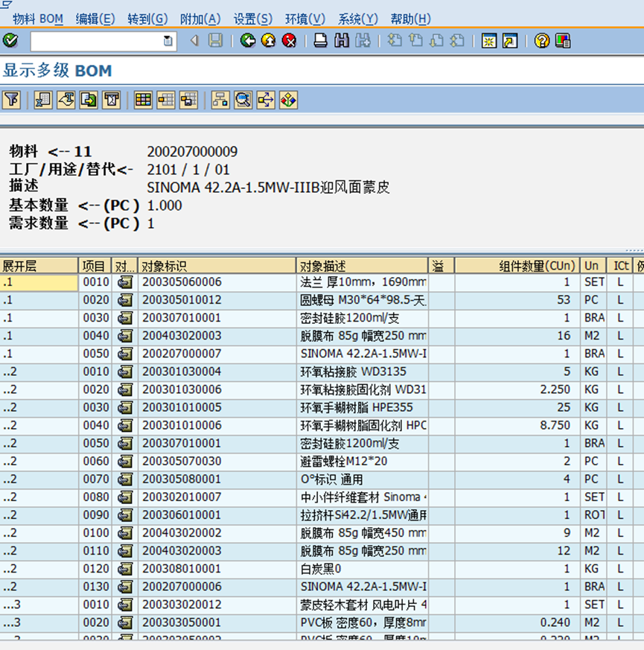Image resolution: width=644 pixels, height=650 pixels.
Task: Click the Create New Session icon
Action: (x=489, y=41)
